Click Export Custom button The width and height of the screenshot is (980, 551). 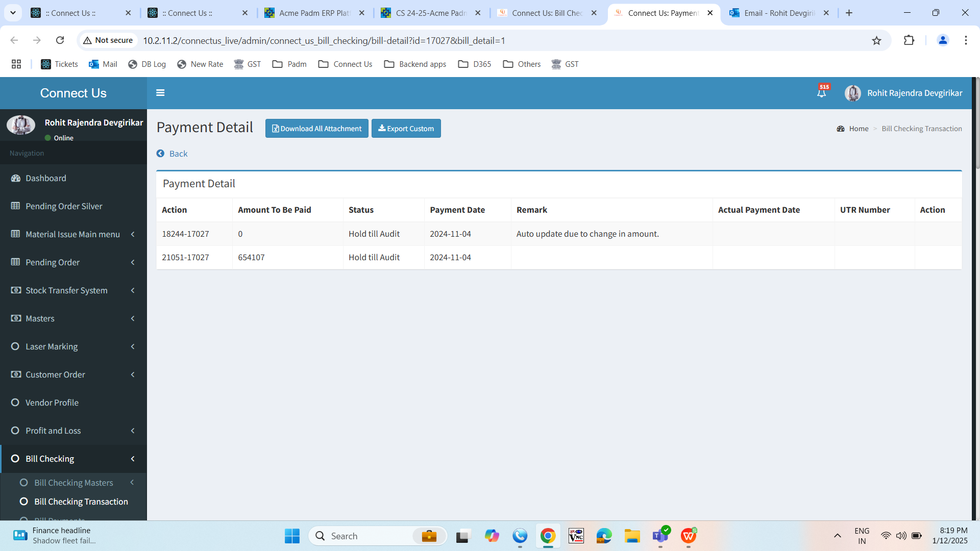coord(406,129)
